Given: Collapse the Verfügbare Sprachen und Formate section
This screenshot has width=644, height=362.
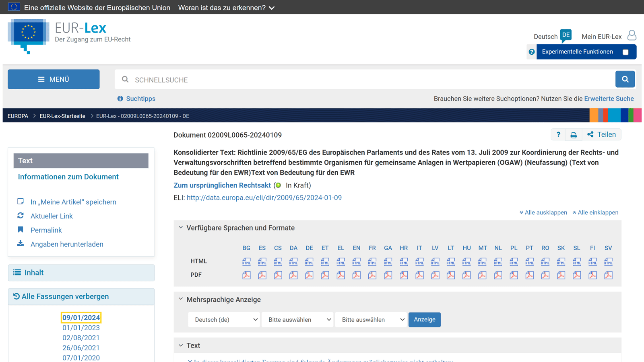Looking at the screenshot, I should 181,228.
